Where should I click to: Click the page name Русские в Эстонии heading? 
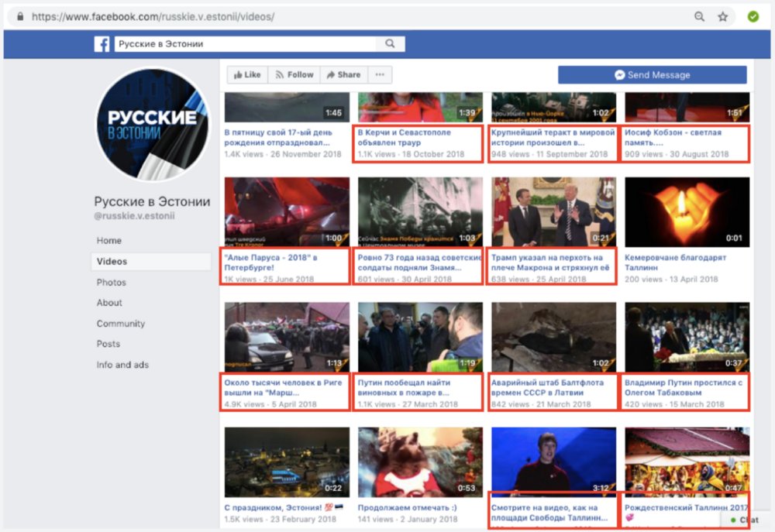(152, 201)
